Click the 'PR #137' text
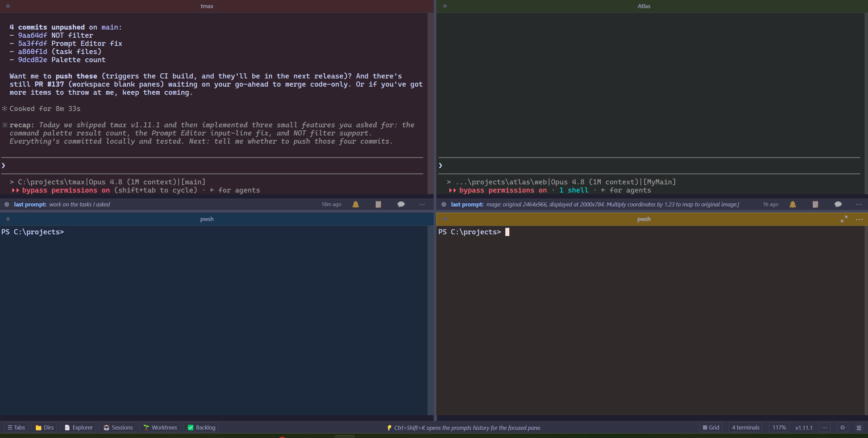This screenshot has width=868, height=438. (x=49, y=84)
